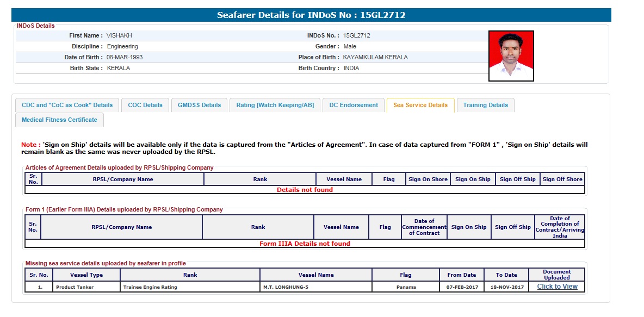Click the From Date 07-FEB-2017 cell
The height and width of the screenshot is (317, 644).
pyautogui.click(x=461, y=287)
